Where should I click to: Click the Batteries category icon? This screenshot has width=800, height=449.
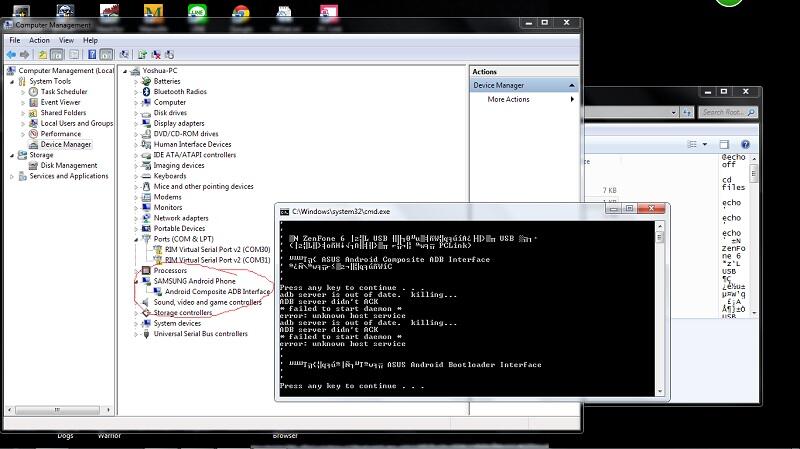click(x=146, y=81)
